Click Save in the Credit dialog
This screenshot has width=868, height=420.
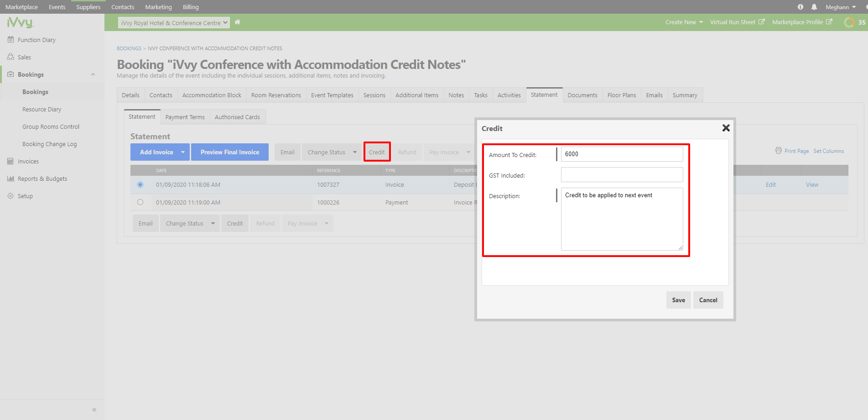tap(678, 300)
